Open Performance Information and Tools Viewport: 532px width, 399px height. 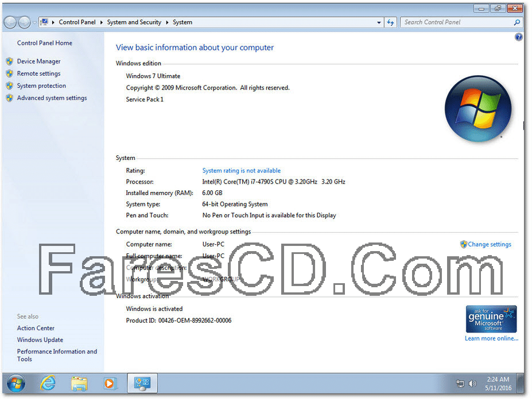57,355
